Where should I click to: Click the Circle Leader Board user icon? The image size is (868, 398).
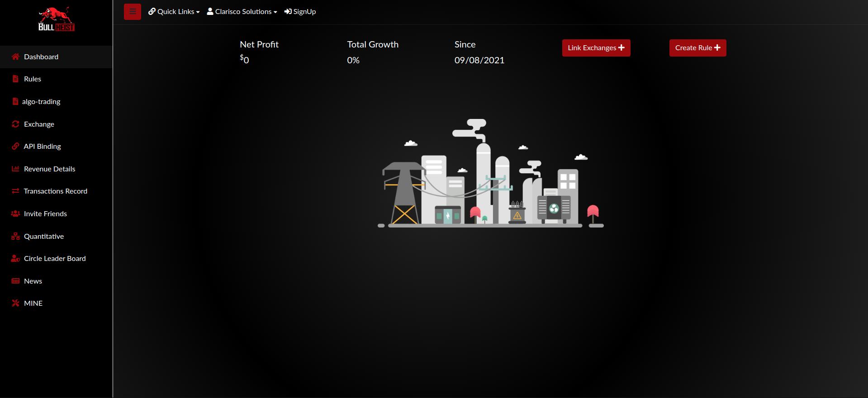[x=15, y=258]
